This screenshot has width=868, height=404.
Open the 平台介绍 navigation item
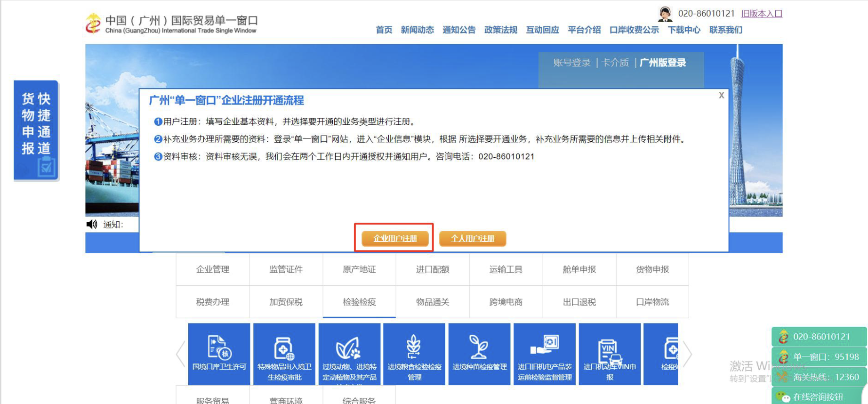584,30
